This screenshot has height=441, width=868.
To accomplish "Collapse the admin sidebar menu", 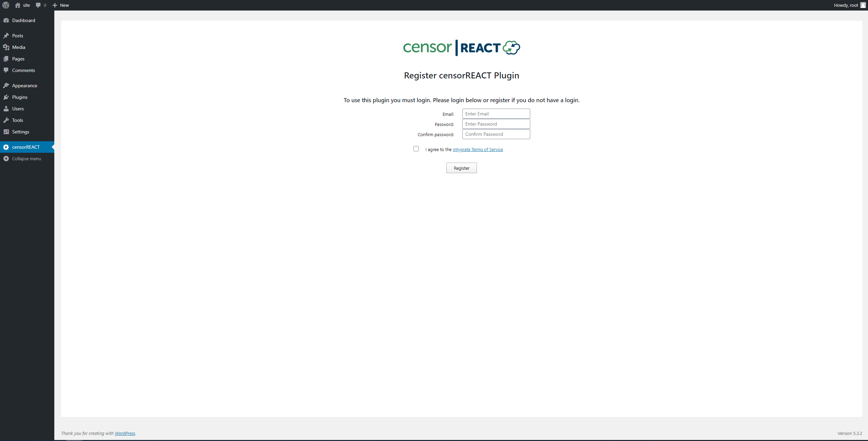I will click(26, 159).
